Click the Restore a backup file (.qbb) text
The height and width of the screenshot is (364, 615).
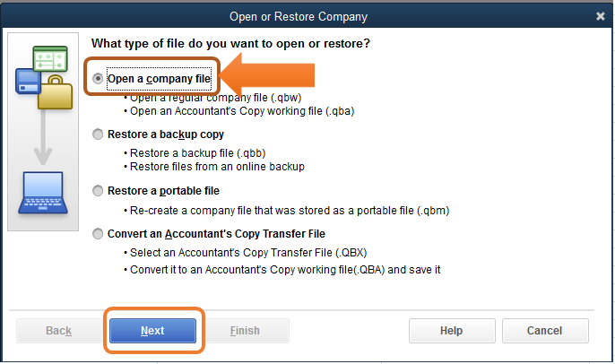point(195,153)
